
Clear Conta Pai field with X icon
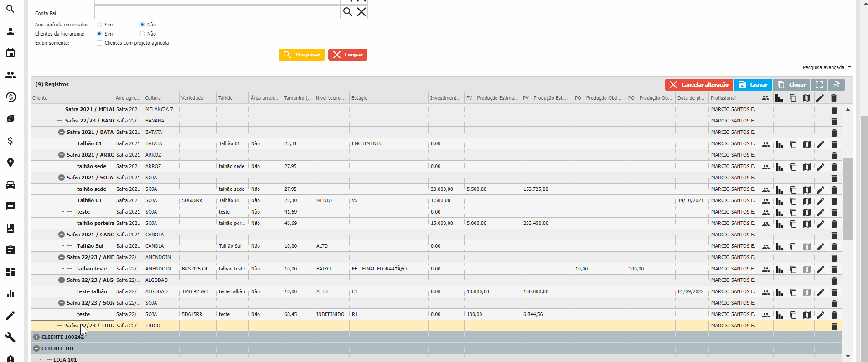pos(361,12)
